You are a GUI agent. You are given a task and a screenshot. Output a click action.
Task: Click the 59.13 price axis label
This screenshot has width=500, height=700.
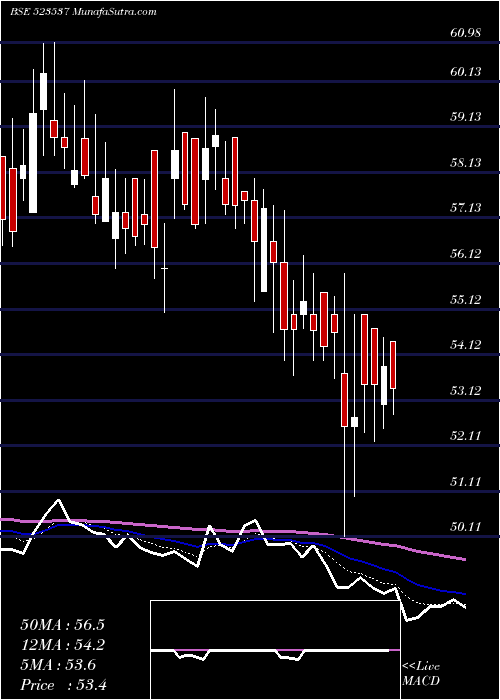pos(466,117)
